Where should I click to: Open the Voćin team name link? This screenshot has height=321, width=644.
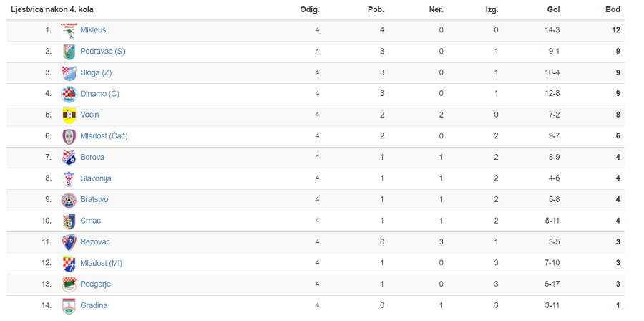click(89, 115)
